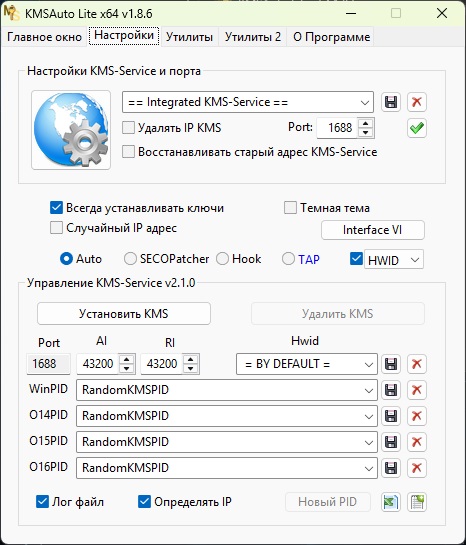Open the Integrated KMS-Service dropdown
466x545 pixels.
[248, 102]
